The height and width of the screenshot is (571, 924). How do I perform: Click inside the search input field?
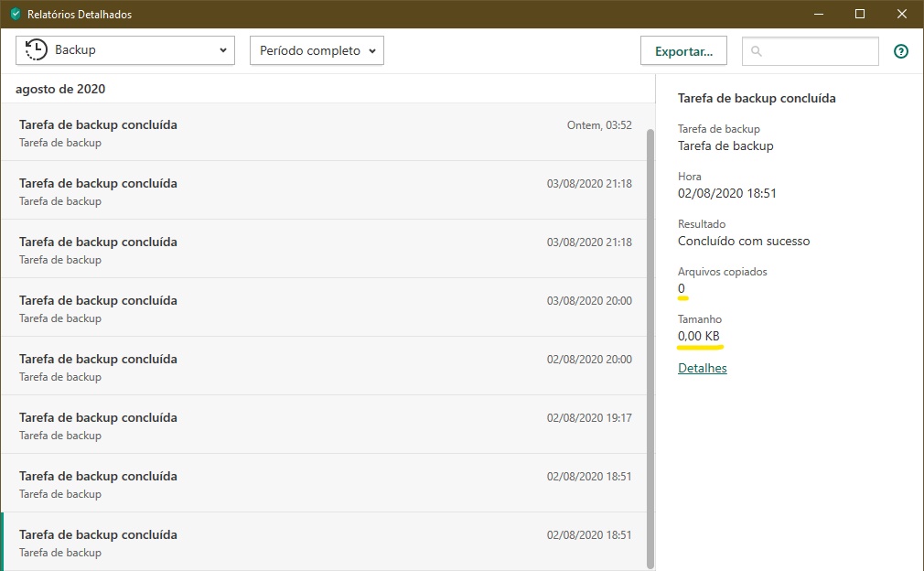[819, 51]
